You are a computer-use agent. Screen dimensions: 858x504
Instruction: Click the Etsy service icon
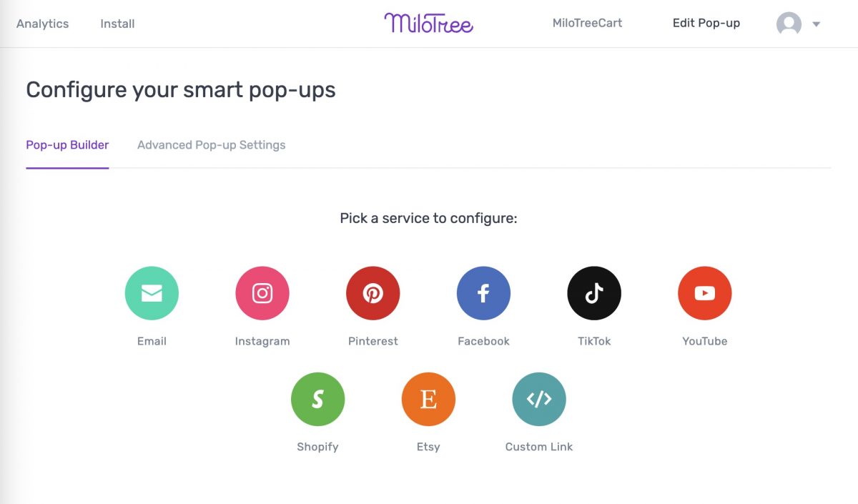(x=428, y=399)
